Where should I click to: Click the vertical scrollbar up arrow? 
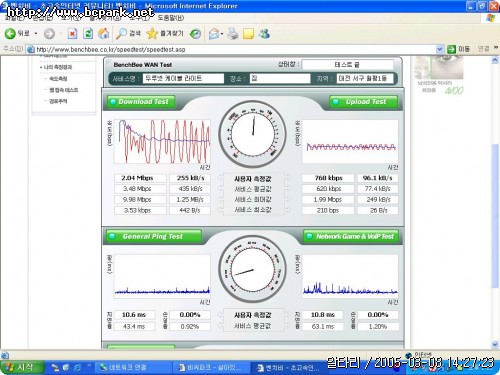click(x=495, y=60)
